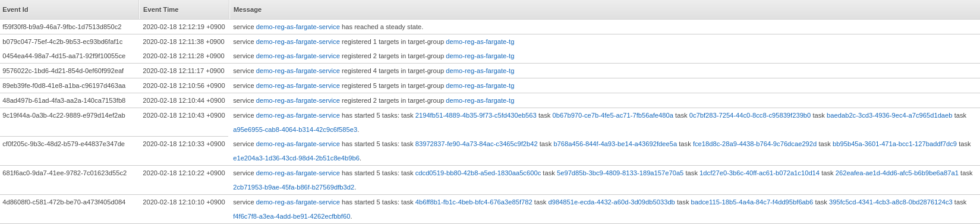This screenshot has width=980, height=224.
Task: Sort by the Event Id column header
Action: tap(70, 10)
